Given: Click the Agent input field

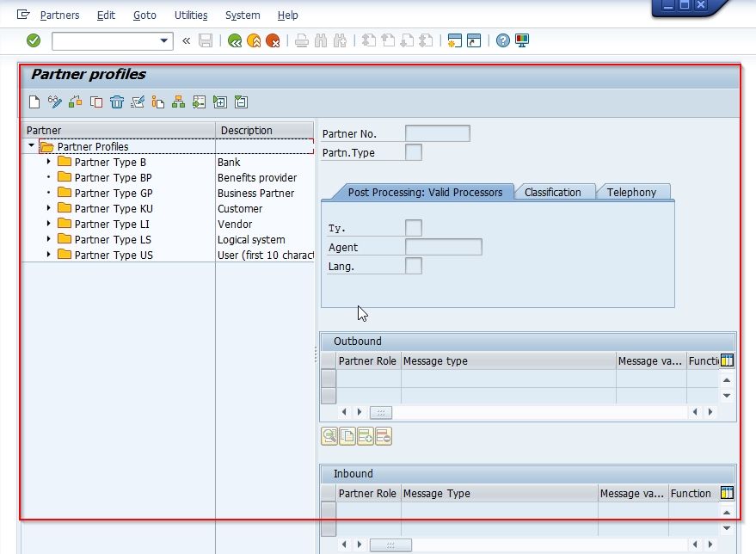Looking at the screenshot, I should [444, 247].
